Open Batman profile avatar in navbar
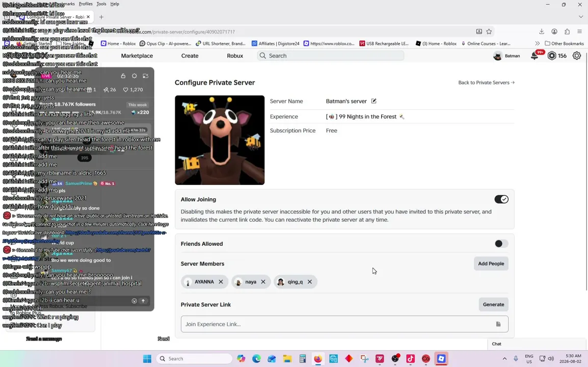This screenshot has height=367, width=588. [x=498, y=56]
